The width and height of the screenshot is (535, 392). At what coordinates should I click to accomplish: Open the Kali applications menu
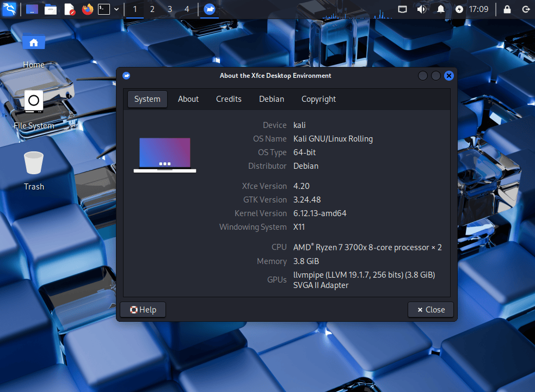pos(9,9)
